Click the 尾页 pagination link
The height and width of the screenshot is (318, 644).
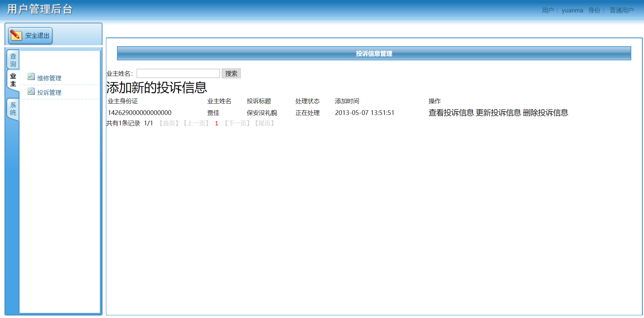click(x=264, y=123)
